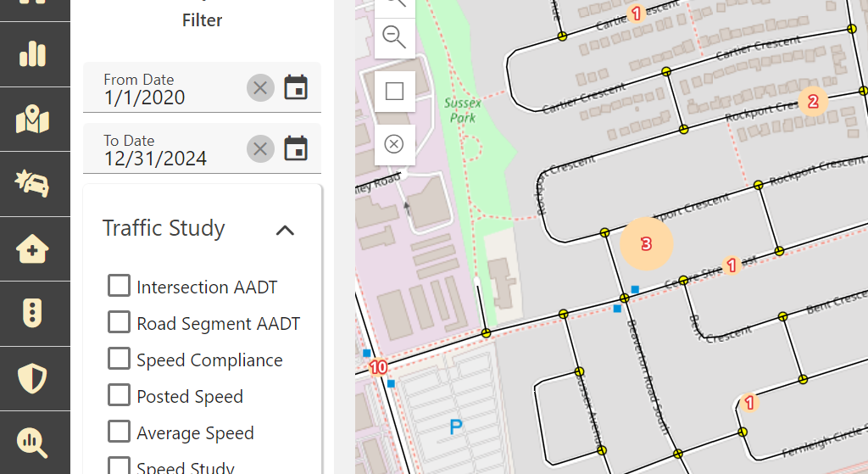The image size is (868, 474).
Task: Click the circled X clear selection tool
Action: click(x=394, y=143)
